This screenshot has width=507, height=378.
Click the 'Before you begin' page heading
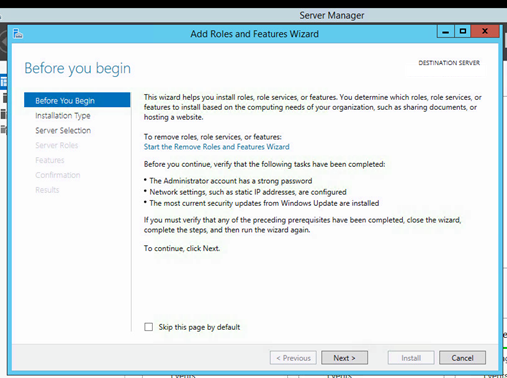77,68
